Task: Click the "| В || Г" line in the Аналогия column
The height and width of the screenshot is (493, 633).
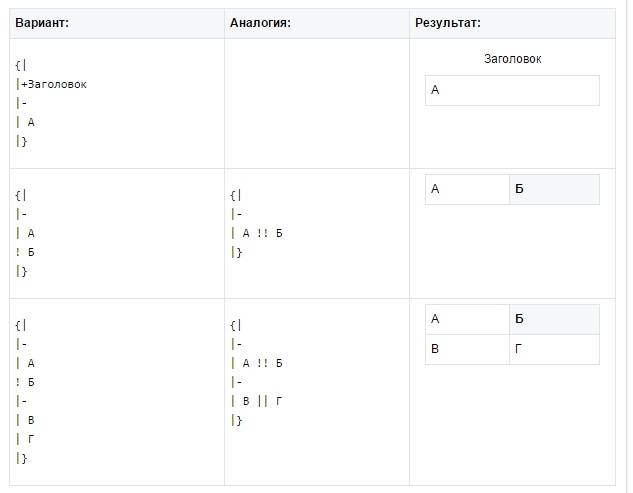Action: [x=258, y=401]
